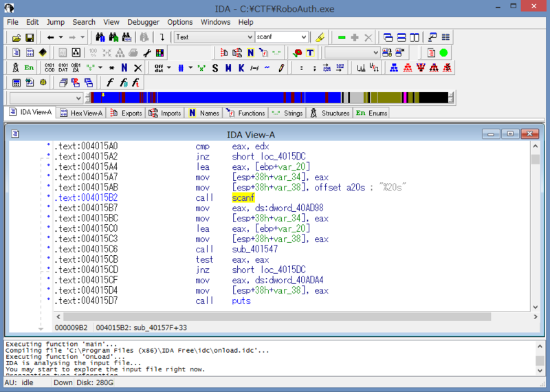The image size is (550, 392).
Task: Click address .text:004015A0
Action: tap(86, 146)
